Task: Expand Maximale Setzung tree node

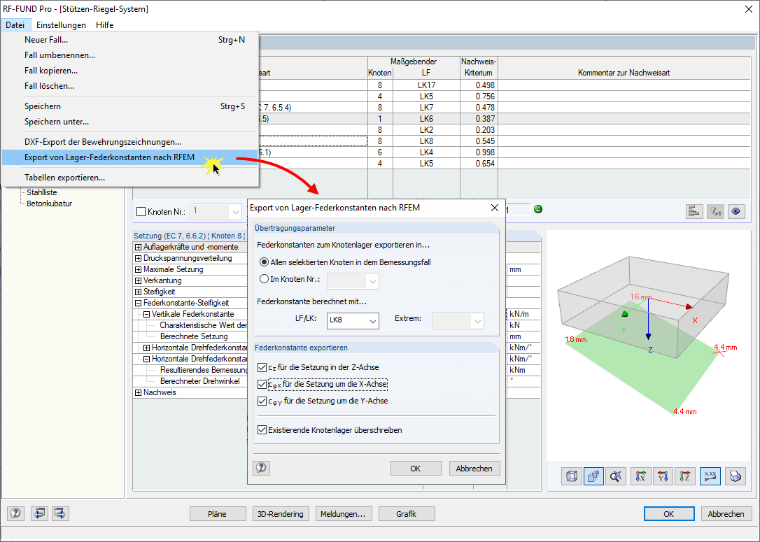Action: 138,270
